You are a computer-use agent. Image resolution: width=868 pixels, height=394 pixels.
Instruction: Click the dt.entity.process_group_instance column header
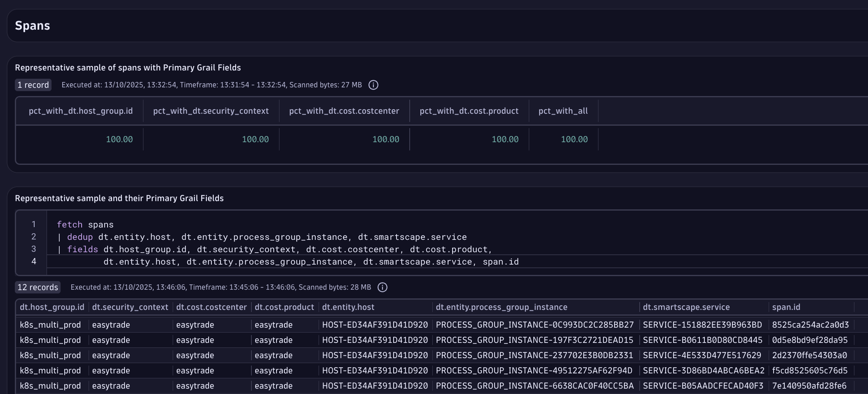[501, 307]
